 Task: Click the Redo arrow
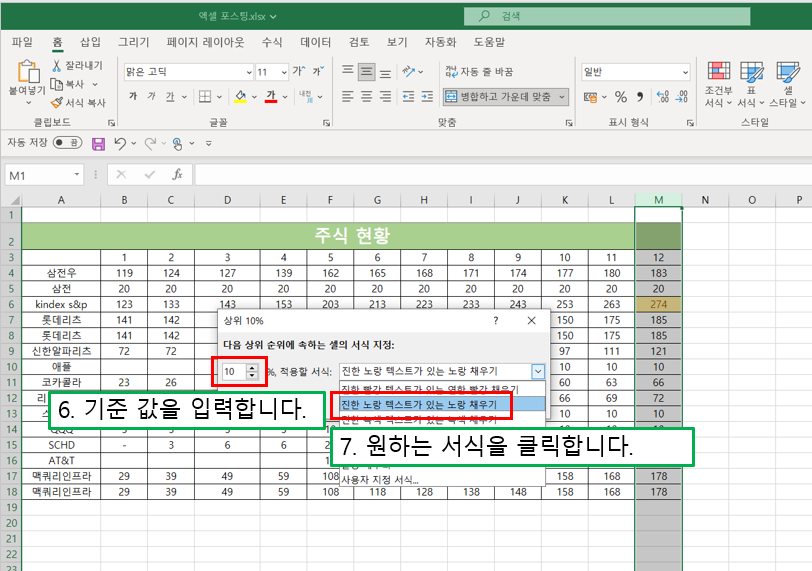pos(150,143)
